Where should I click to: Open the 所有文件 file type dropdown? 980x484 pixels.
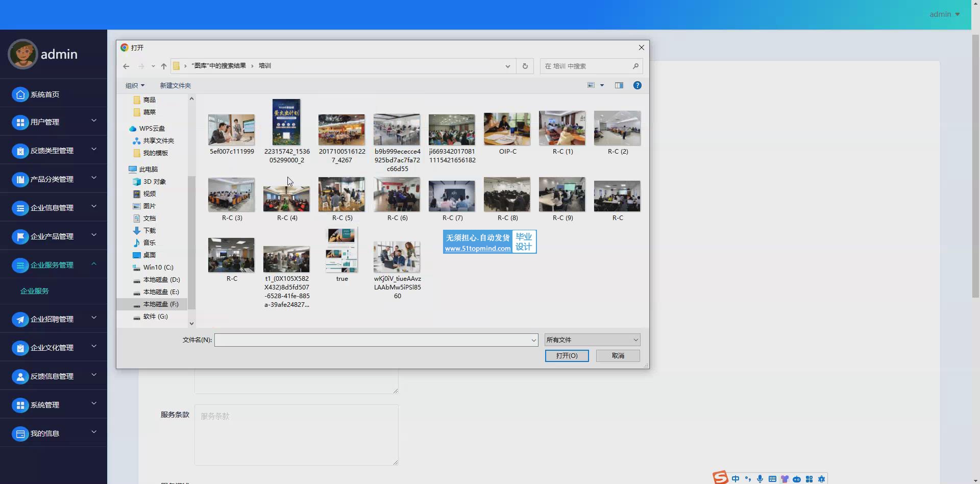click(592, 340)
